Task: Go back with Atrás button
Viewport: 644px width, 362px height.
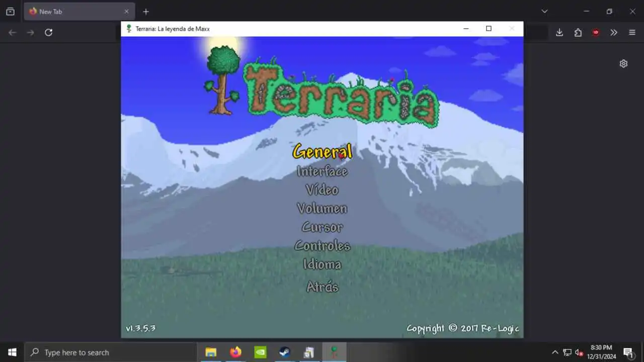Action: (x=322, y=287)
